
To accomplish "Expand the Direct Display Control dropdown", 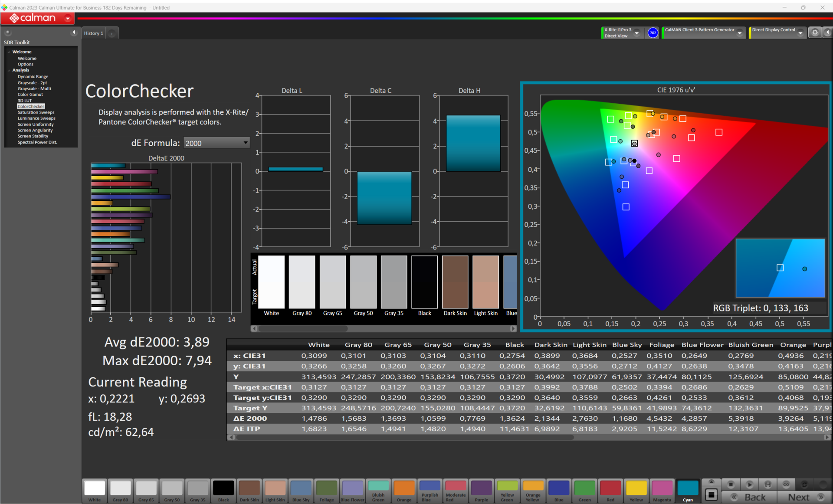I will coord(800,33).
